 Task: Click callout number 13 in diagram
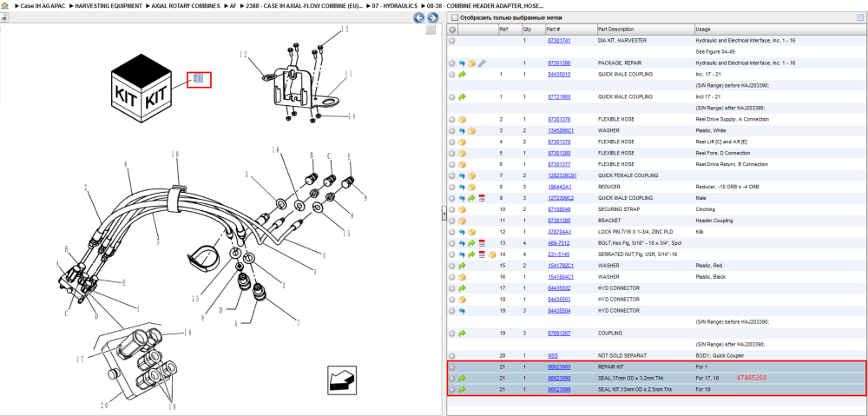345,29
